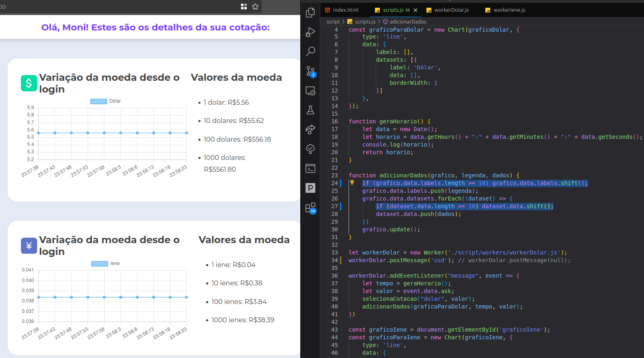Click the '1 iene: R$0.04' list item
Viewport: 644px width, 358px height.
(233, 265)
